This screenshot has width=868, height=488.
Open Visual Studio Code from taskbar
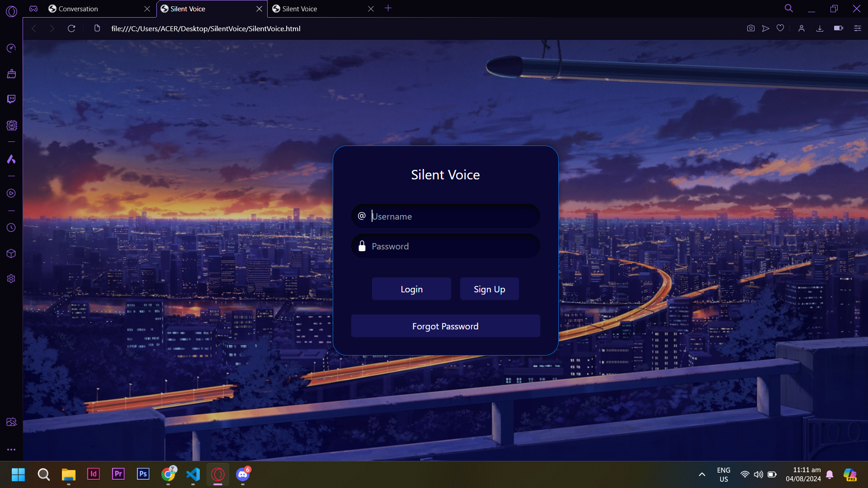point(193,474)
